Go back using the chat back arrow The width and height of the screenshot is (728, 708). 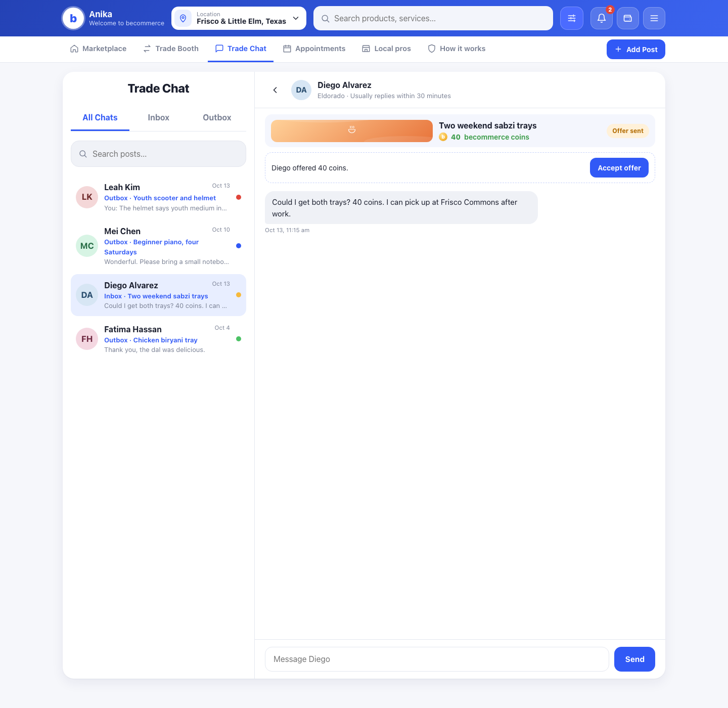[275, 90]
